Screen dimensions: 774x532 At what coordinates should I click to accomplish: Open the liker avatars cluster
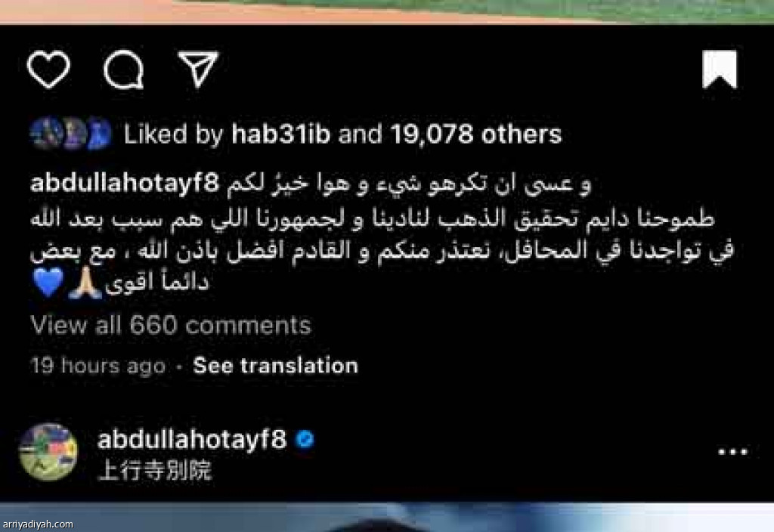71,134
